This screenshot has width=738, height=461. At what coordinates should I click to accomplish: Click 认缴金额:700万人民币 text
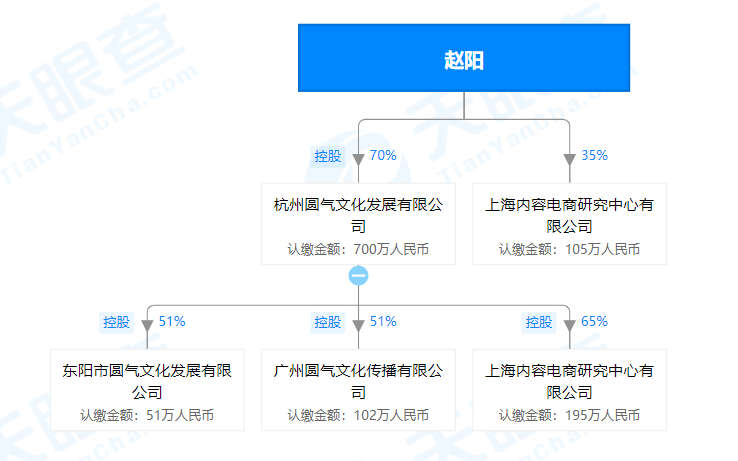[x=358, y=249]
